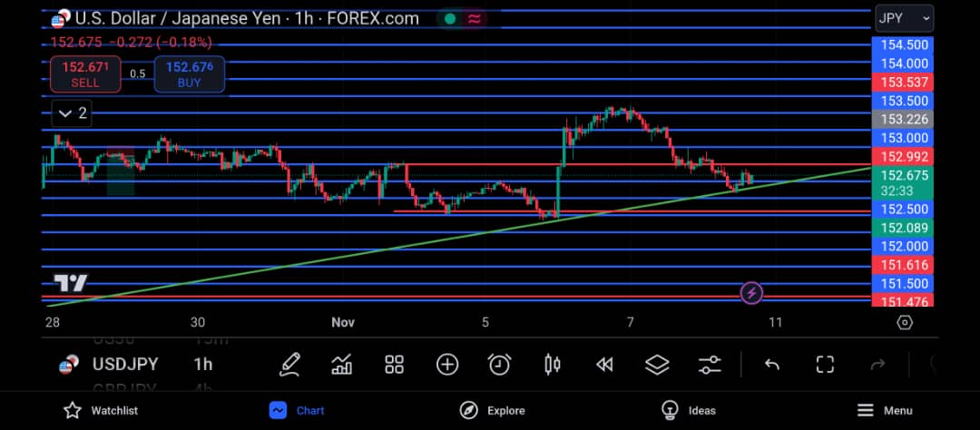Start bar replay rewind icon

point(604,365)
